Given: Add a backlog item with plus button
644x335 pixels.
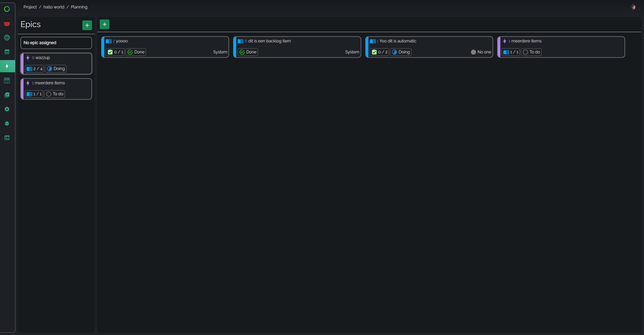Looking at the screenshot, I should (x=104, y=24).
